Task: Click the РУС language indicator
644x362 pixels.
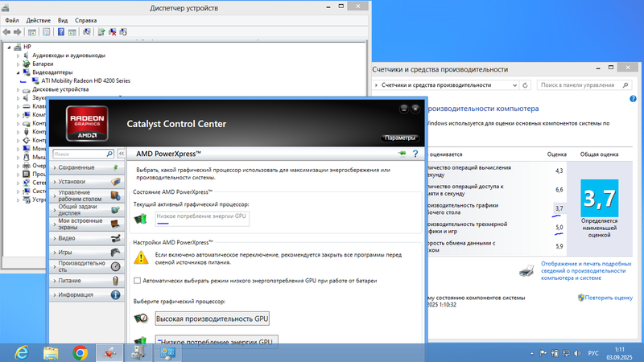Action: (x=593, y=353)
